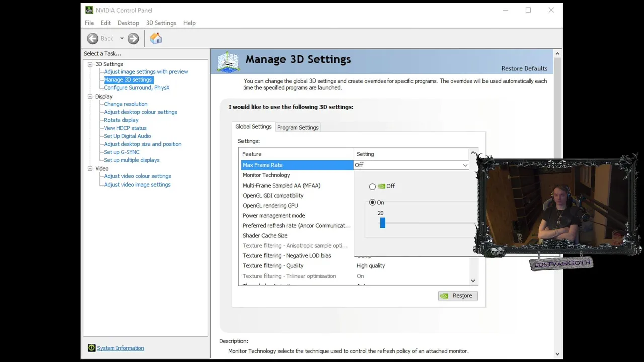Maximize the NVIDIA Control Panel window
This screenshot has height=362, width=644.
pyautogui.click(x=528, y=10)
